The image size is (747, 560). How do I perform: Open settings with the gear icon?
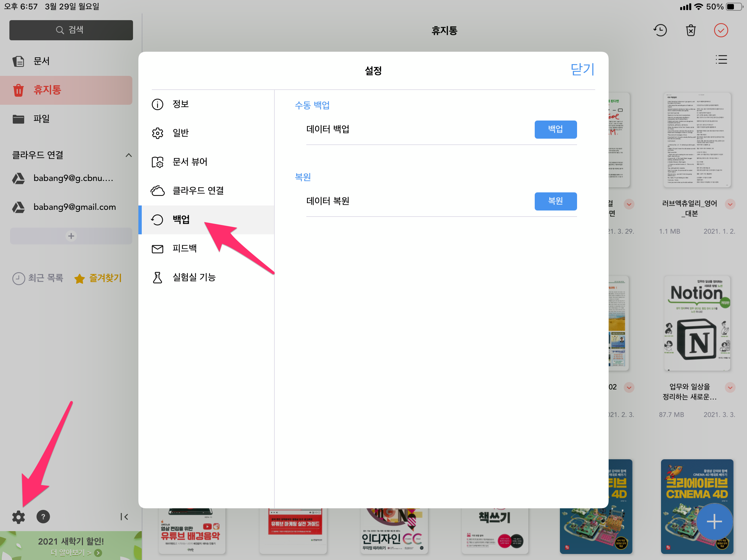click(x=18, y=517)
